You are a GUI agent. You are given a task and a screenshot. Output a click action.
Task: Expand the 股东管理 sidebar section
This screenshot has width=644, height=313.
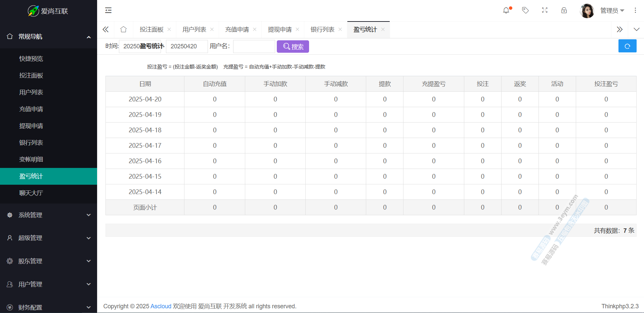pyautogui.click(x=48, y=261)
